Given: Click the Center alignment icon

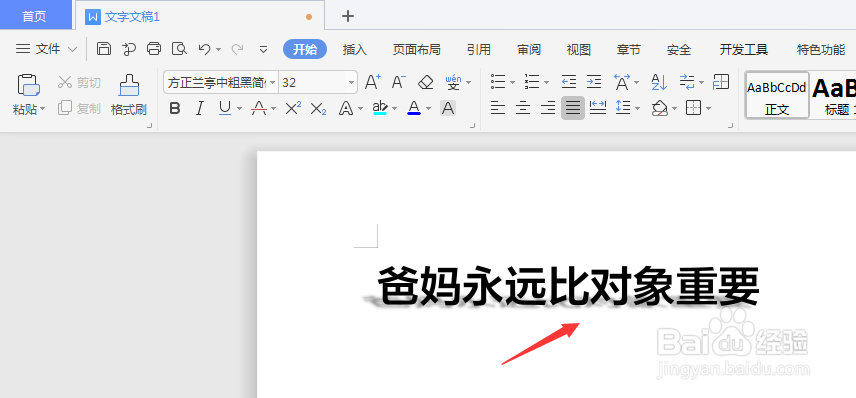Looking at the screenshot, I should (x=523, y=108).
